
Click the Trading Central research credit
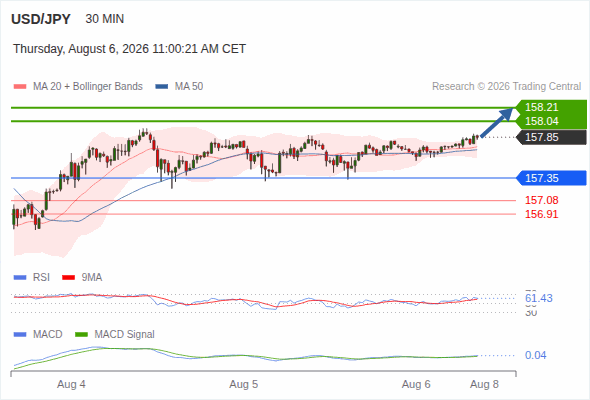pos(506,87)
